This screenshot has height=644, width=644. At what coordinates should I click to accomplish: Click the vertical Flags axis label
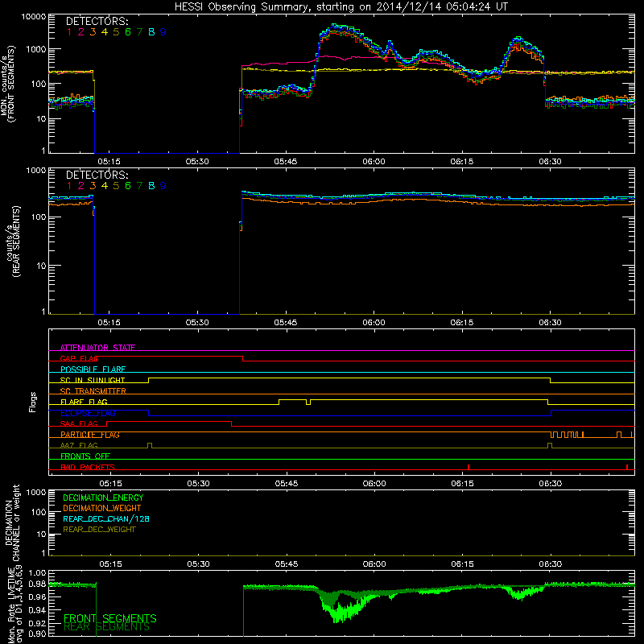tap(33, 402)
